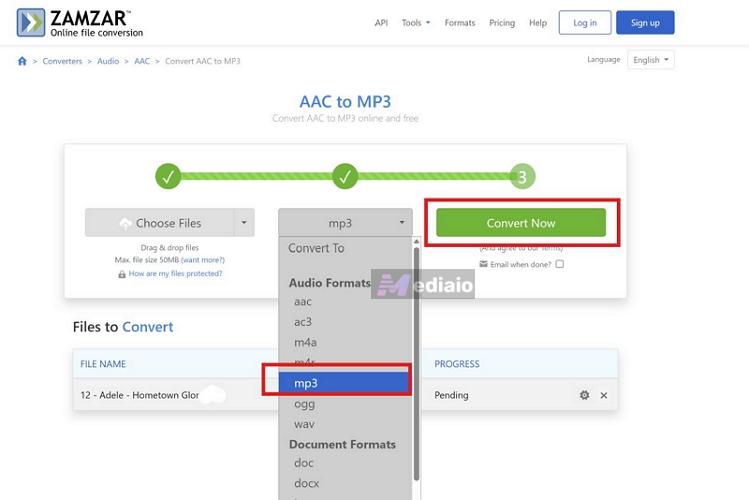Expand the Tools menu
The width and height of the screenshot is (749, 500).
tap(416, 23)
